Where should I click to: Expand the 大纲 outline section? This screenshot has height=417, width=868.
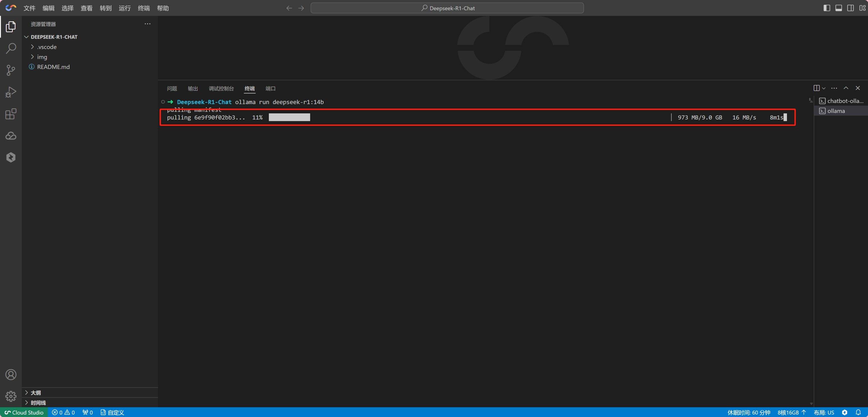click(x=36, y=393)
